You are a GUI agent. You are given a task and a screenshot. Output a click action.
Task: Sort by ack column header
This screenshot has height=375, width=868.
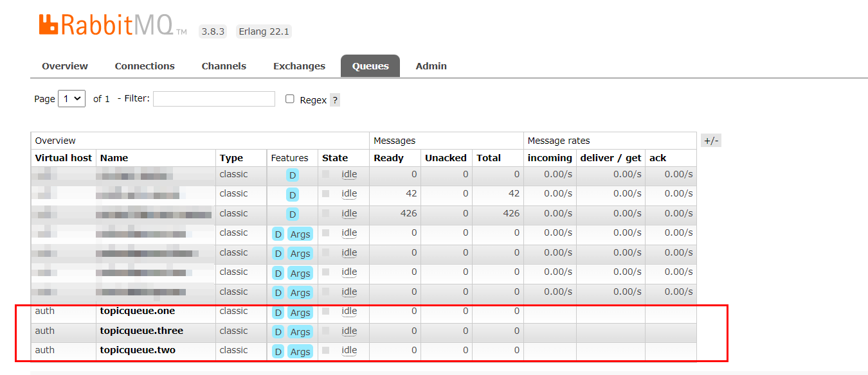(x=658, y=158)
